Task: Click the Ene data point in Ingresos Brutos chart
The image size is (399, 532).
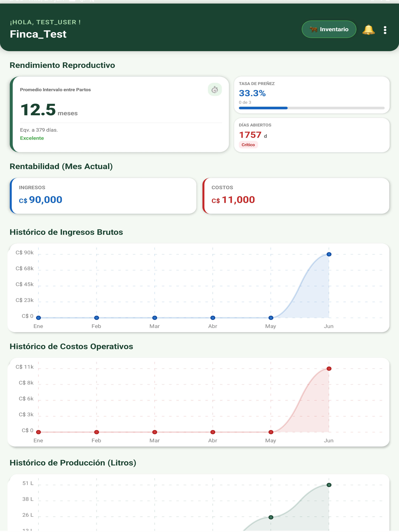Action: tap(39, 318)
